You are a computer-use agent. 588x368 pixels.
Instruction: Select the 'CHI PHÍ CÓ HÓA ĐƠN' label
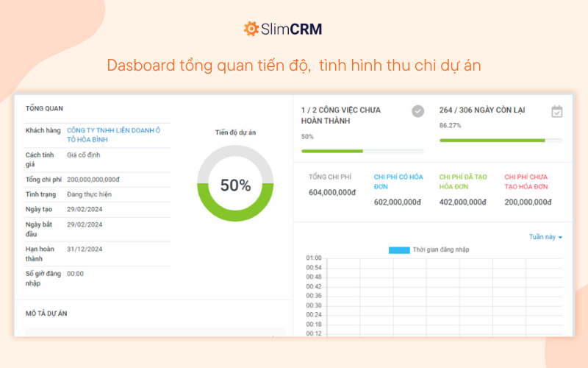(x=398, y=182)
